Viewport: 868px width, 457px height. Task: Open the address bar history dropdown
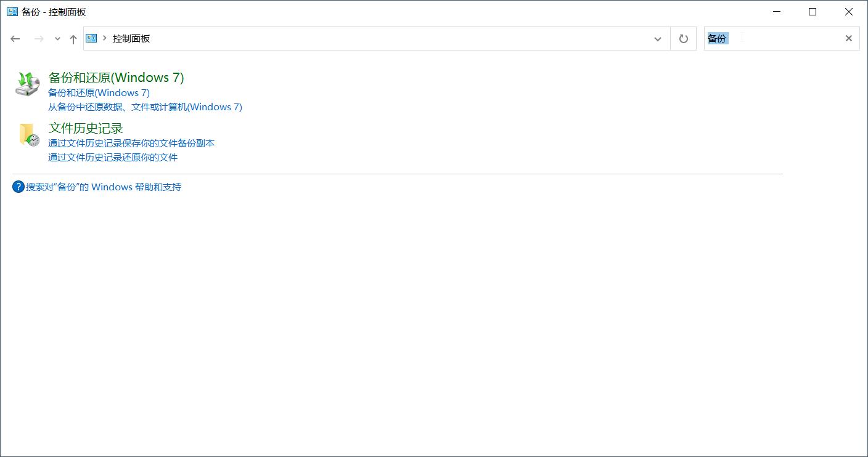pos(657,39)
